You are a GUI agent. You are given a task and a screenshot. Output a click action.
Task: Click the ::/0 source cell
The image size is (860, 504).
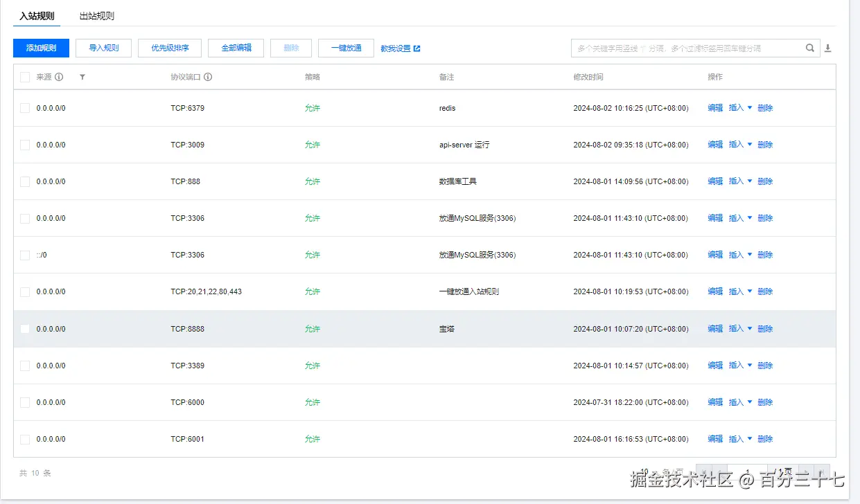point(42,255)
